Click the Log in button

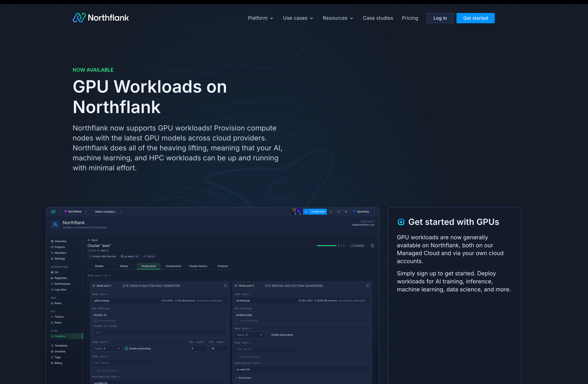click(440, 18)
